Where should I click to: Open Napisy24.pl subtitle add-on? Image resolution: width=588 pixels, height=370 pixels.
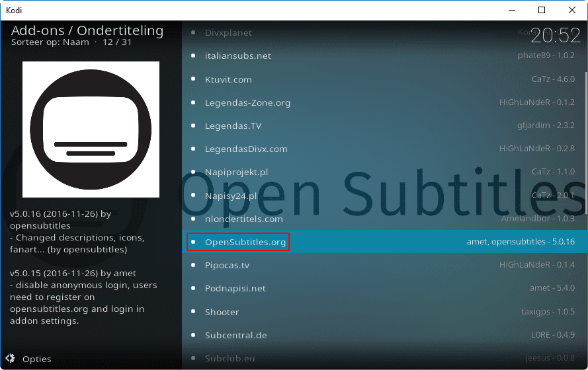[x=384, y=196]
